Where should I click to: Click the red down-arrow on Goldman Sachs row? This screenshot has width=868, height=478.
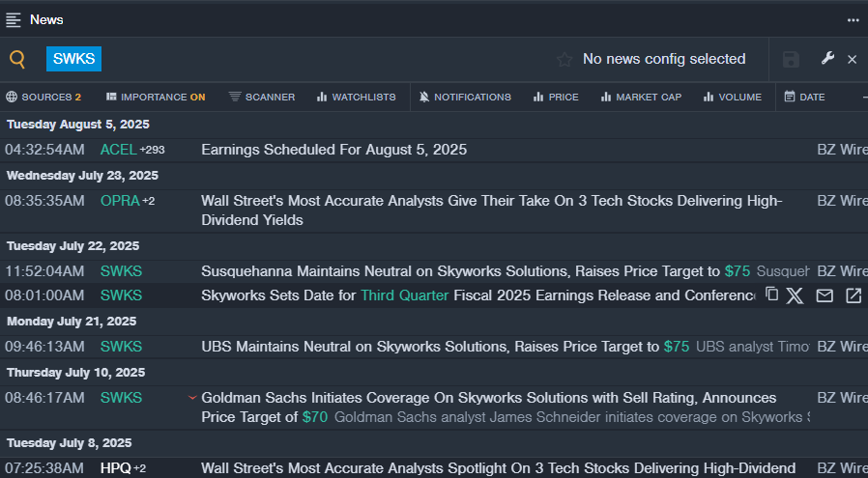pos(192,397)
